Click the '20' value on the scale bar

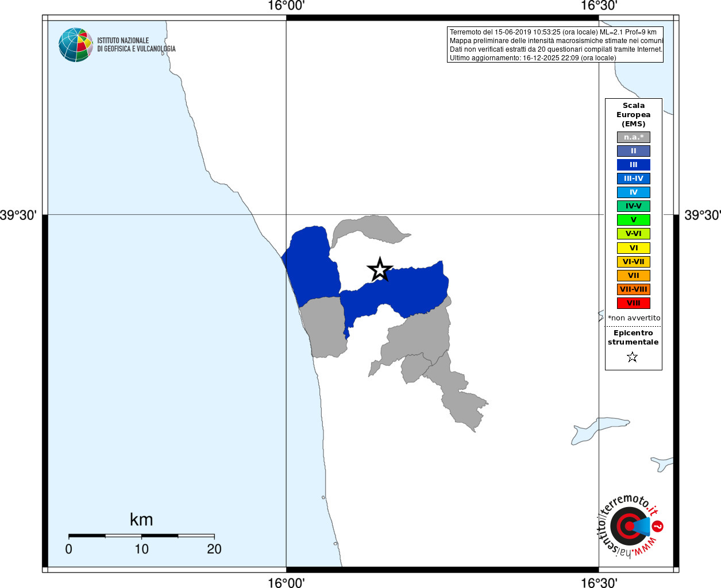click(214, 549)
